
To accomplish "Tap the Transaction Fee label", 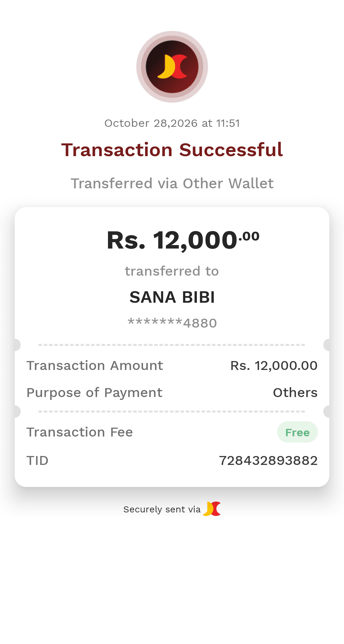I will [x=80, y=432].
